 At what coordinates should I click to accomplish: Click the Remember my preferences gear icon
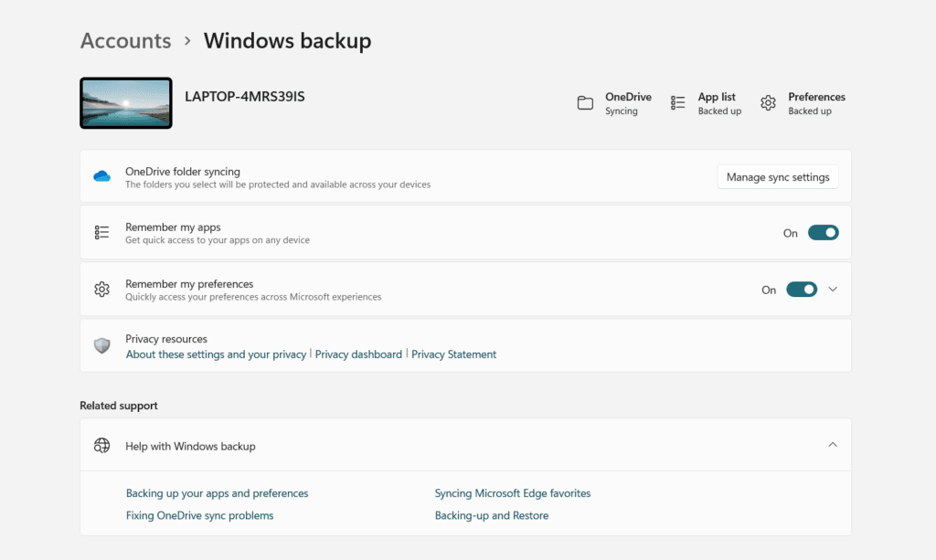coord(102,290)
